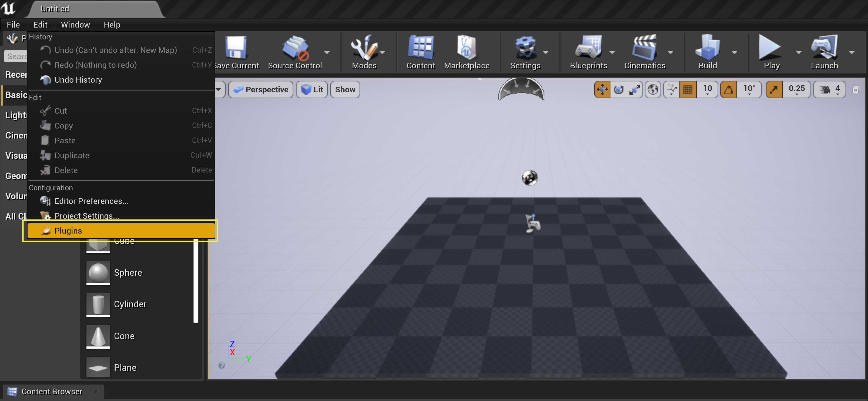Select the translate gizmo tool
The width and height of the screenshot is (868, 401).
point(602,90)
